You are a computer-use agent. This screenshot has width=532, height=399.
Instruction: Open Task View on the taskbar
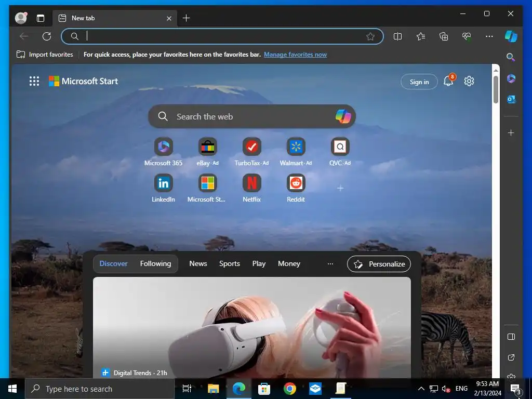click(x=187, y=389)
